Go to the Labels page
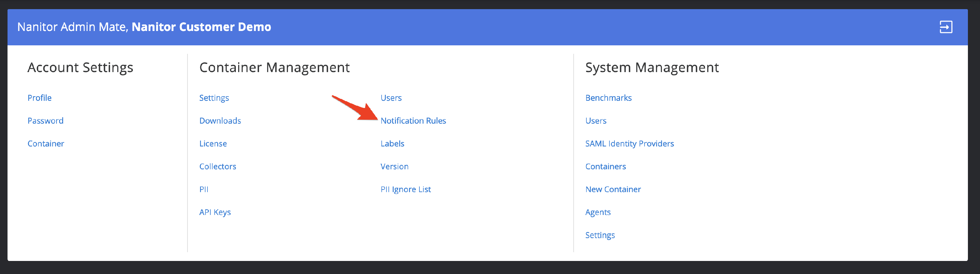The image size is (980, 274). tap(392, 144)
